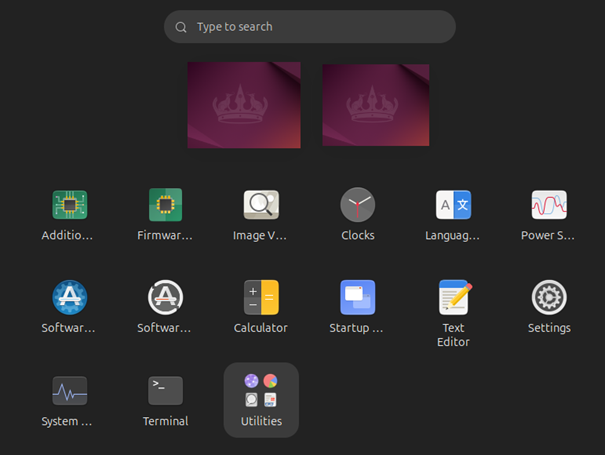Open System Monitor
The image size is (605, 455).
pyautogui.click(x=69, y=391)
